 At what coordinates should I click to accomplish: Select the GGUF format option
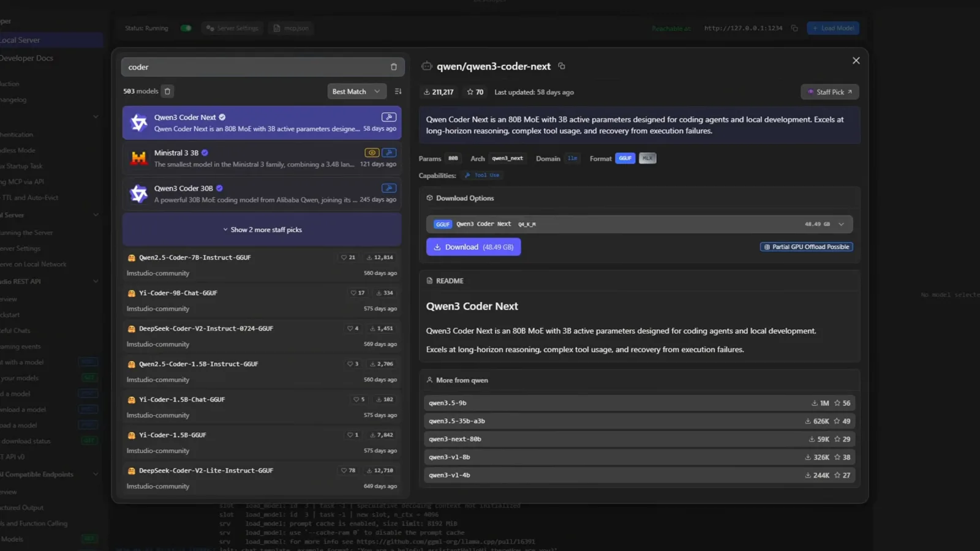pyautogui.click(x=625, y=158)
